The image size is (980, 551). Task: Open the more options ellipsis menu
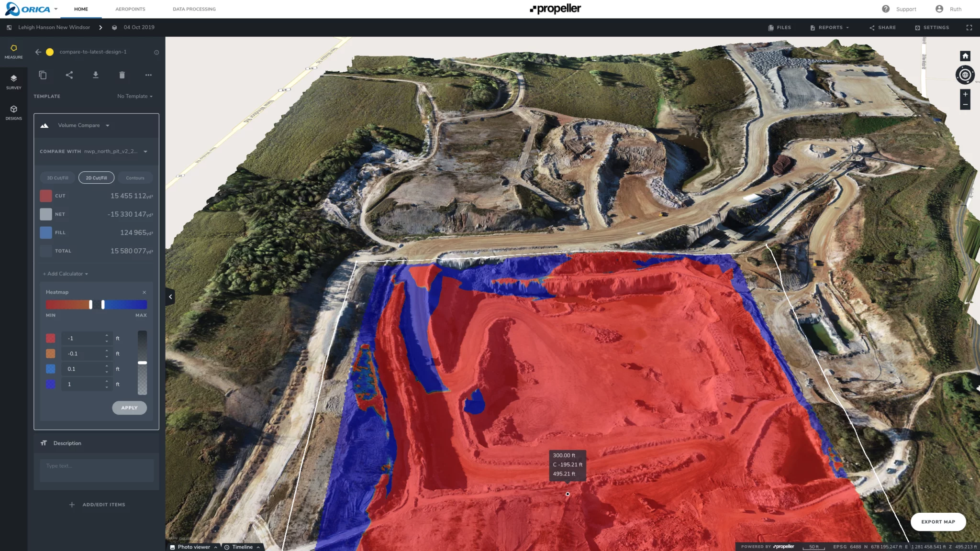click(148, 75)
